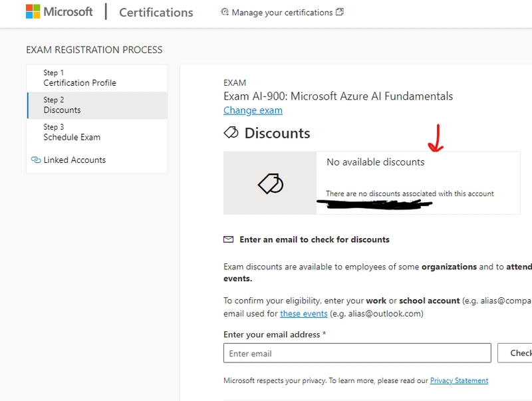532x401 pixels.
Task: Open the Privacy Statement link
Action: (459, 381)
